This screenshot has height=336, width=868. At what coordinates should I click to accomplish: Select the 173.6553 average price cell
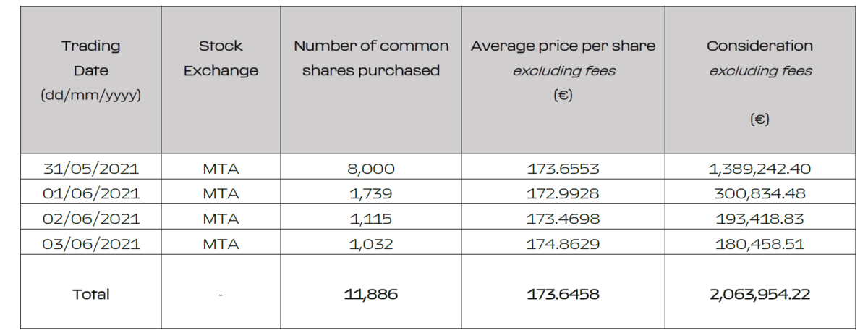563,169
